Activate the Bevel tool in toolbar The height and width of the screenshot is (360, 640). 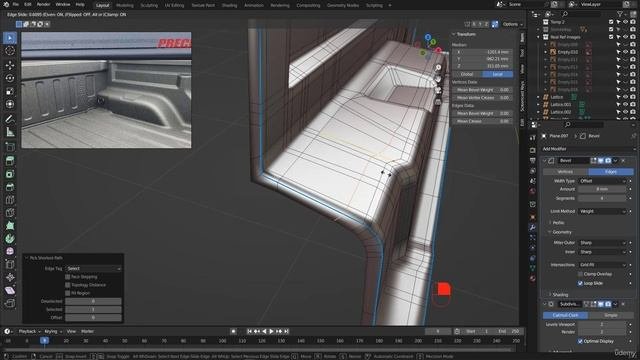click(x=10, y=187)
